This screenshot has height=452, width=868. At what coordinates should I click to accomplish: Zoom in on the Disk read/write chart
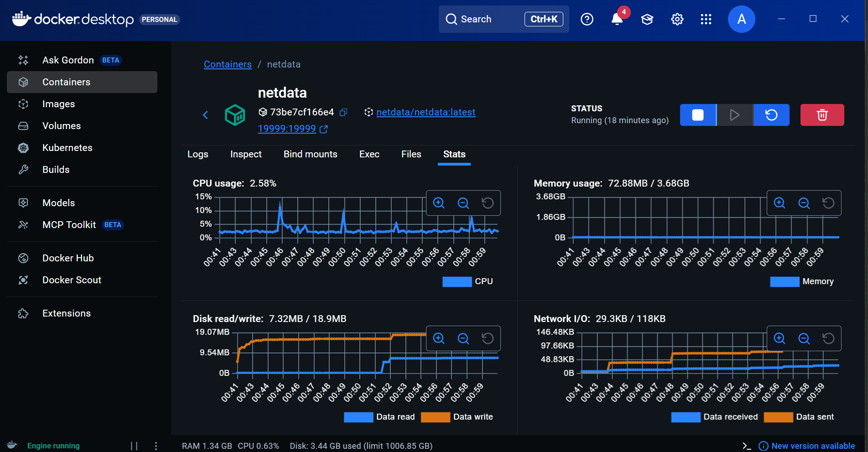tap(439, 338)
